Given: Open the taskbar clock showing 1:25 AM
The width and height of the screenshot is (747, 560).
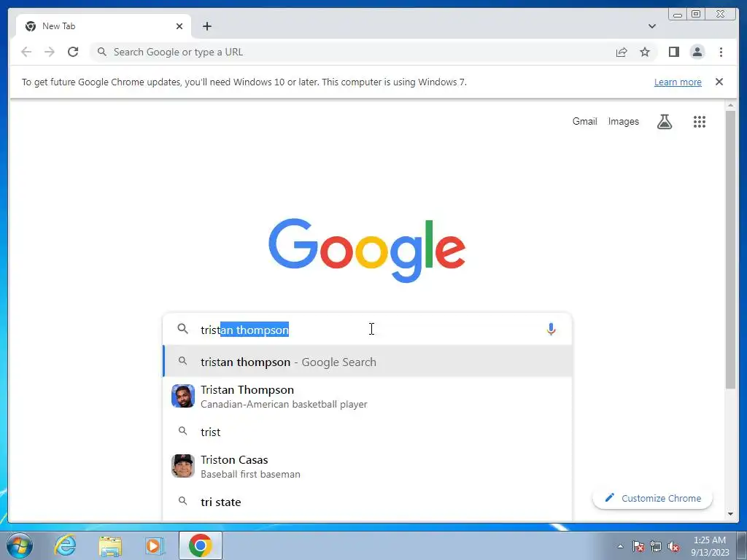Looking at the screenshot, I should pos(710,546).
